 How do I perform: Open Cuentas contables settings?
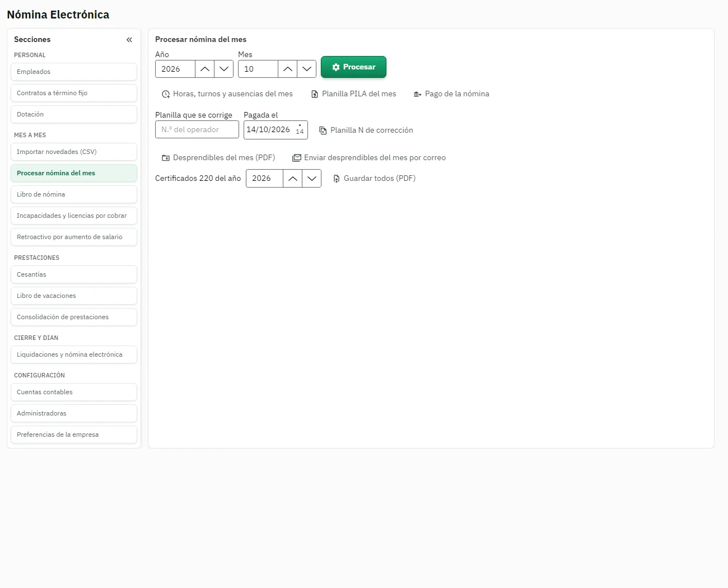coord(74,392)
